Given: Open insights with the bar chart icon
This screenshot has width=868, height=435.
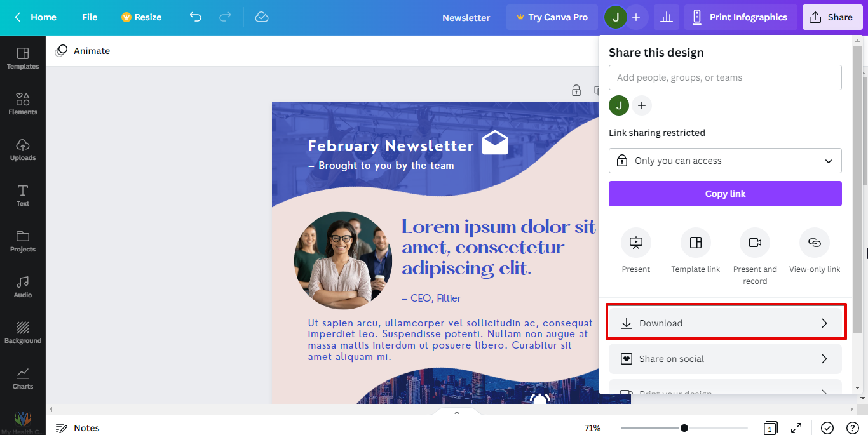Looking at the screenshot, I should coord(666,17).
